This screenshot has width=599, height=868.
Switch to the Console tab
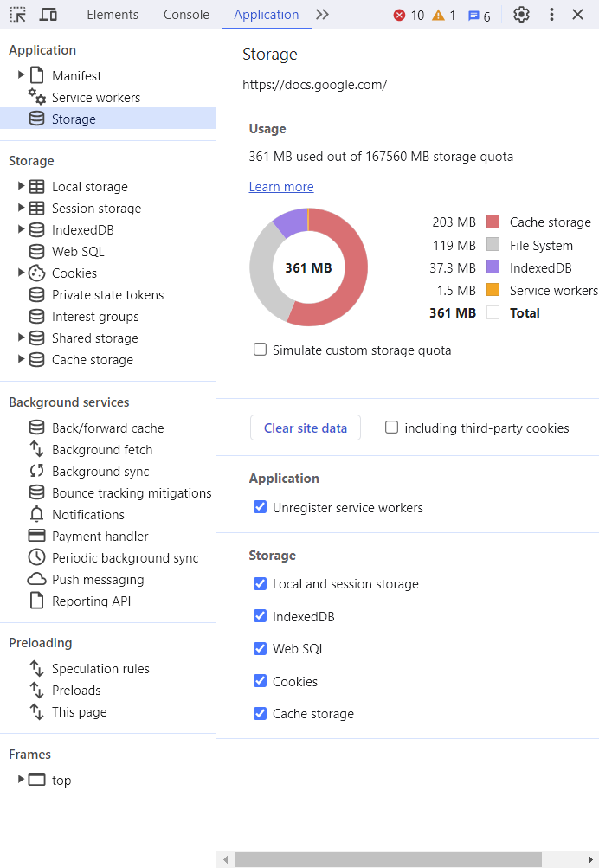[186, 15]
